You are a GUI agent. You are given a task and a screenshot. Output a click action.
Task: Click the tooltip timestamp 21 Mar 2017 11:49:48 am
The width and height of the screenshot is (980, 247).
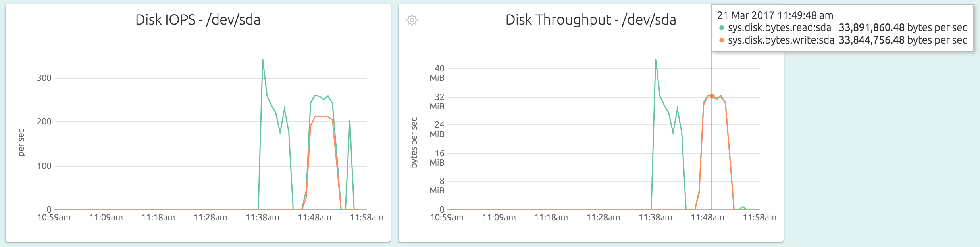tap(775, 15)
